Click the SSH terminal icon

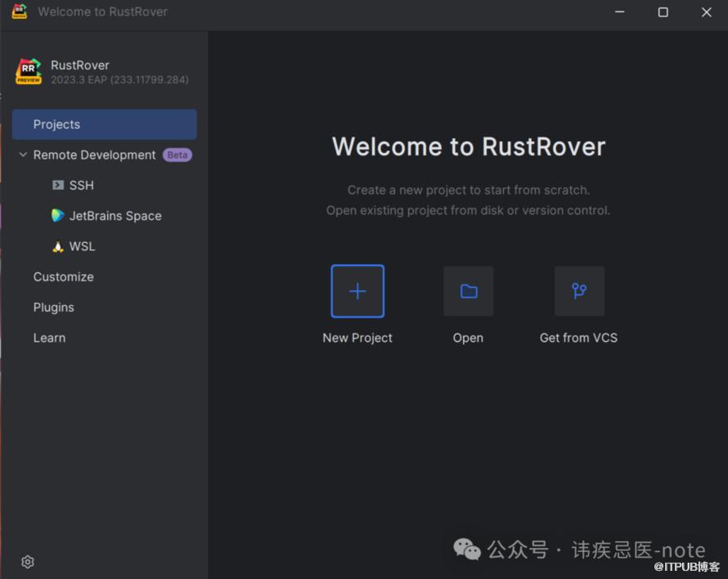[x=58, y=186]
